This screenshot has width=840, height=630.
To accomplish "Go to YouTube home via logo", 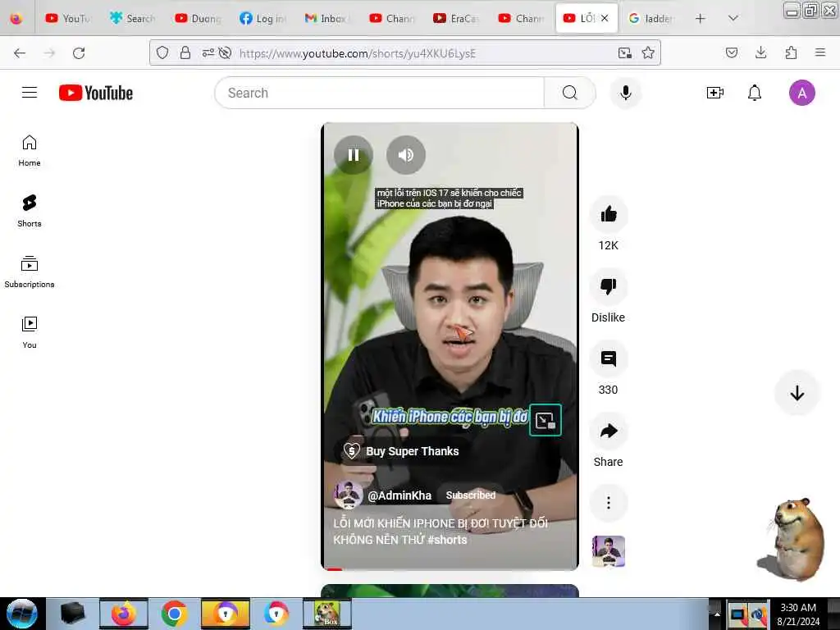I will (96, 93).
